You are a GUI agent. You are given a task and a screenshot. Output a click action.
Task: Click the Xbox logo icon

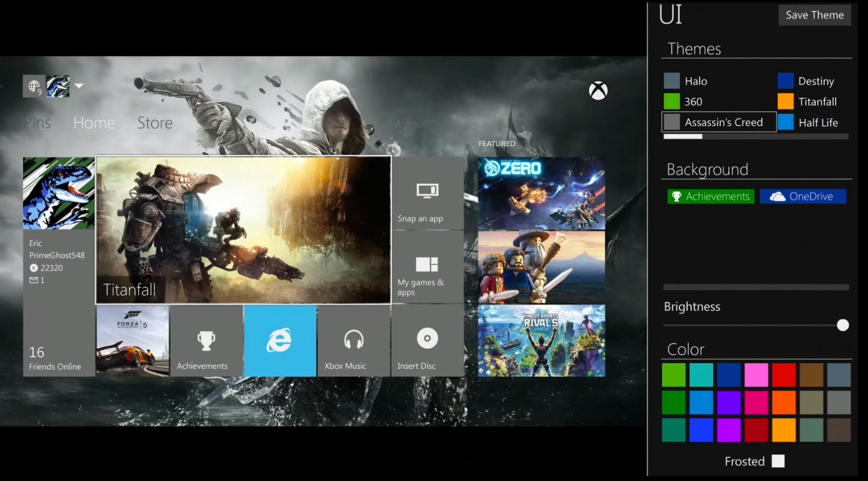[598, 91]
